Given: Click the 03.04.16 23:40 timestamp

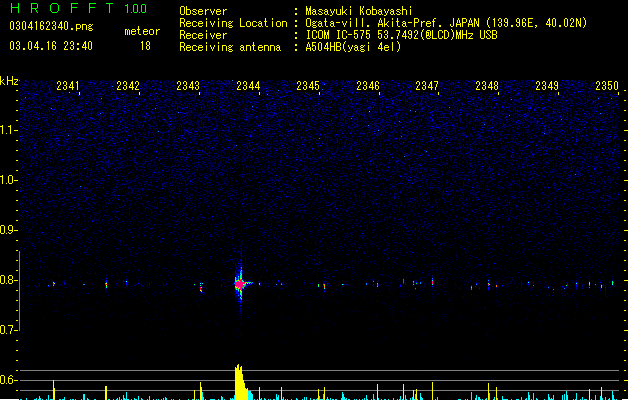Looking at the screenshot, I should coord(51,46).
